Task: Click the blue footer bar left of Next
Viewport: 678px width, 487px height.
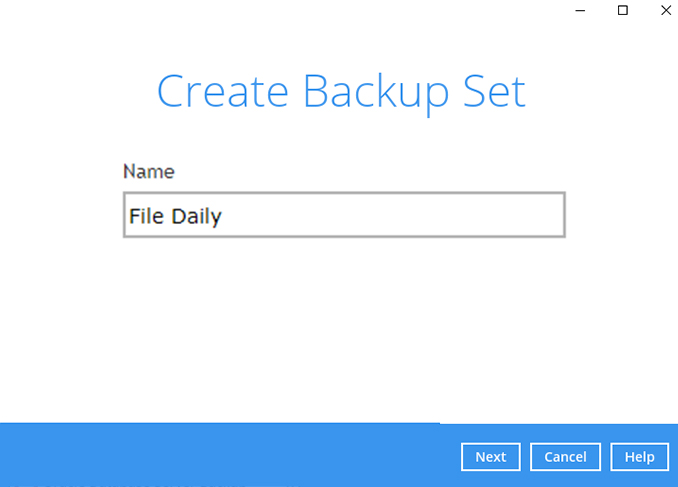Action: coord(229,455)
